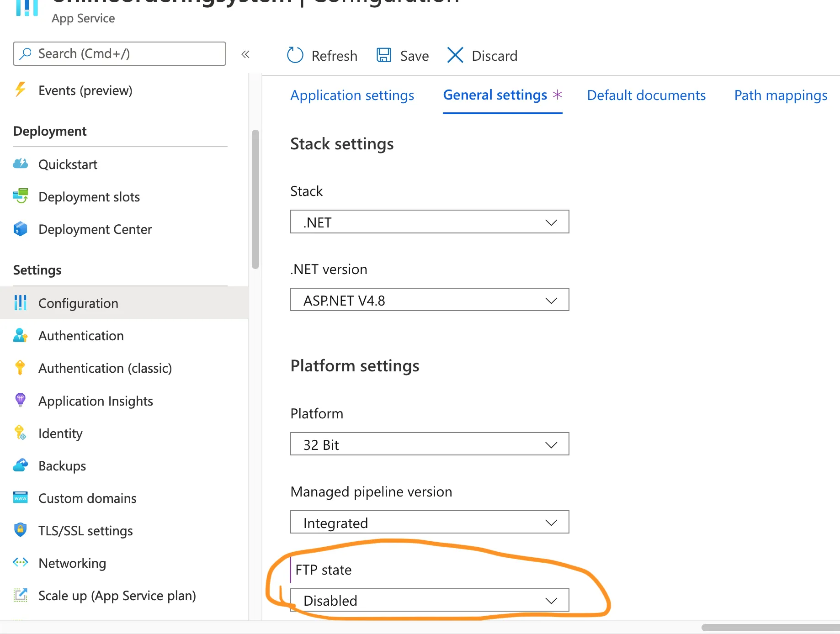Click the Backups cloud icon
This screenshot has width=840, height=634.
(21, 465)
